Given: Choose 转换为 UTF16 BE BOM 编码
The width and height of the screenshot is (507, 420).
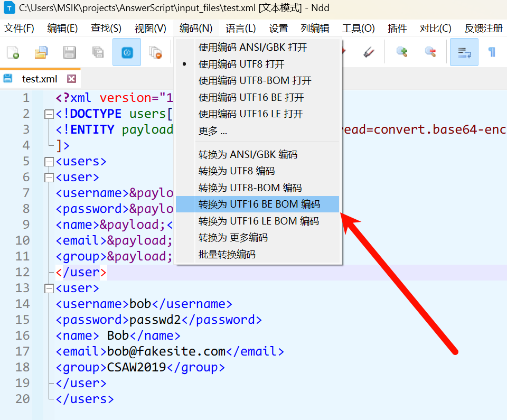Looking at the screenshot, I should [259, 204].
